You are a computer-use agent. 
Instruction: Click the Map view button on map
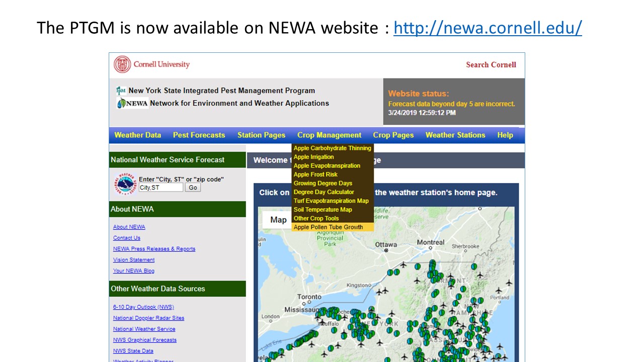[x=278, y=220]
